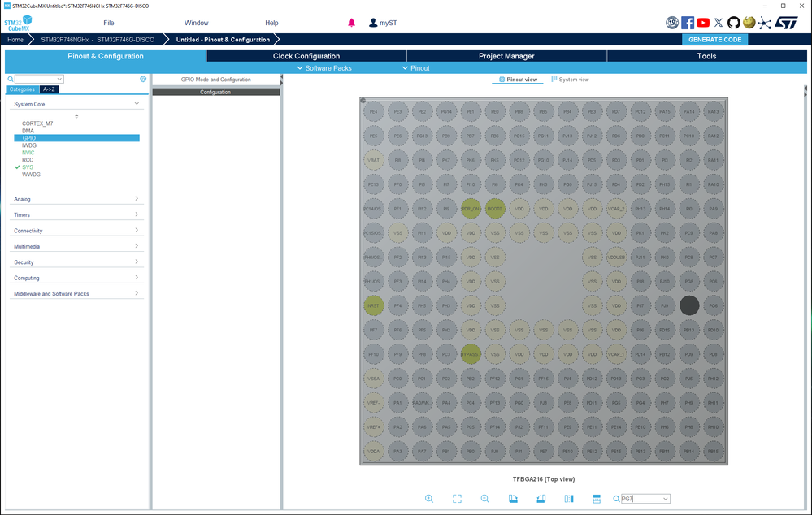The image size is (812, 515).
Task: Open the ST anniversary badge icon
Action: pos(671,22)
